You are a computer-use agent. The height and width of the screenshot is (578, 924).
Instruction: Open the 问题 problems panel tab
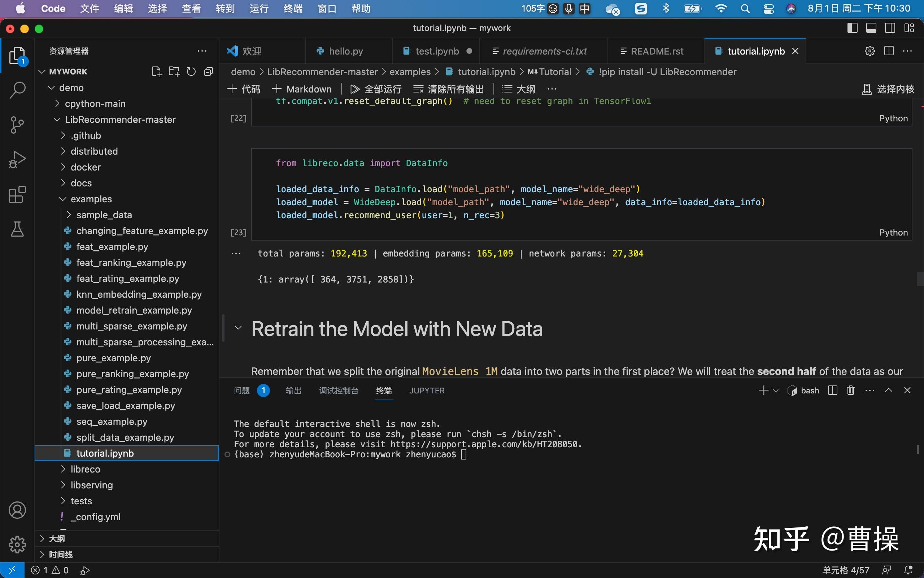(x=242, y=390)
